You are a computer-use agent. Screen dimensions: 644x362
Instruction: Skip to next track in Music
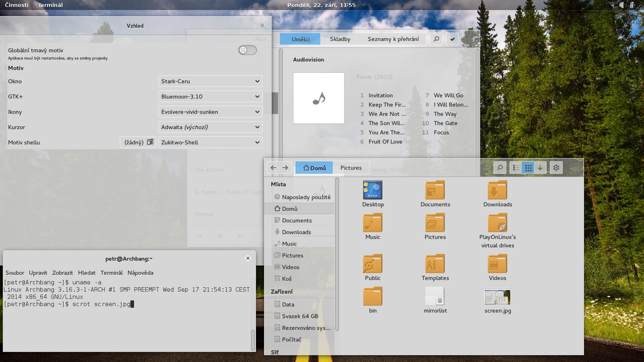(x=240, y=236)
